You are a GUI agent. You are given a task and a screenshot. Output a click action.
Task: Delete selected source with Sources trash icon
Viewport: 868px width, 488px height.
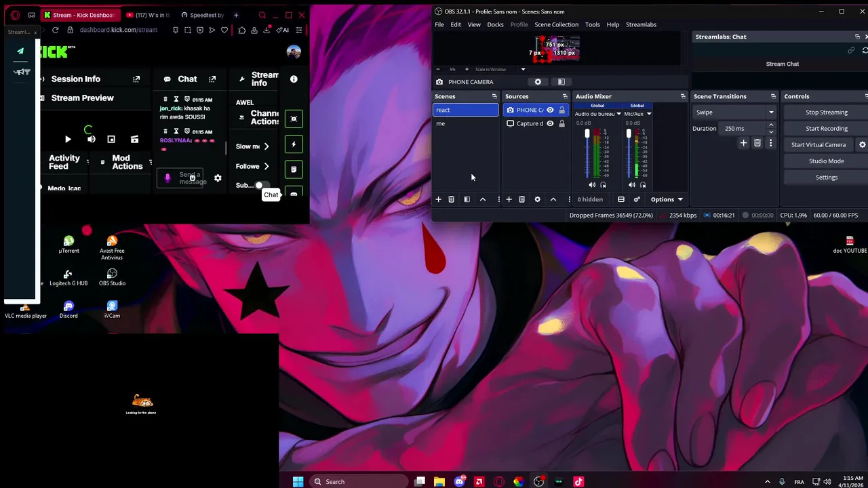pyautogui.click(x=521, y=199)
